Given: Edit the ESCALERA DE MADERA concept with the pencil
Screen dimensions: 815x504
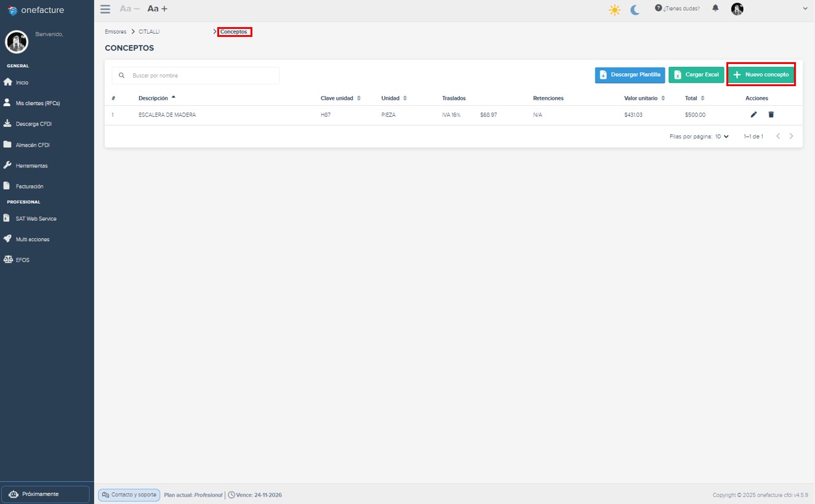Looking at the screenshot, I should pos(752,114).
